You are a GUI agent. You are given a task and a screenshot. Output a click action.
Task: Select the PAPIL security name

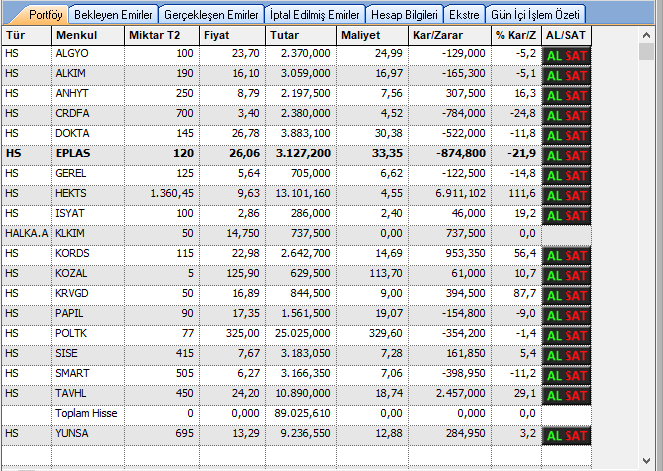tap(69, 313)
